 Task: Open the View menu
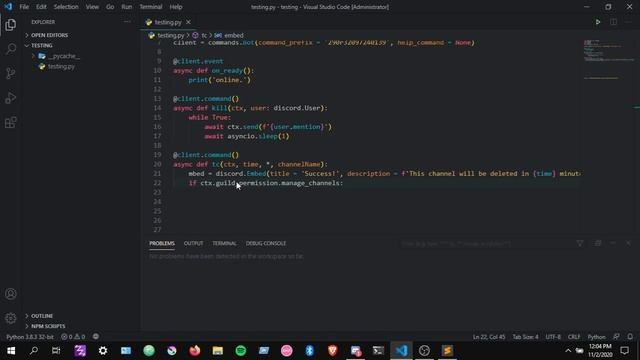click(x=92, y=7)
